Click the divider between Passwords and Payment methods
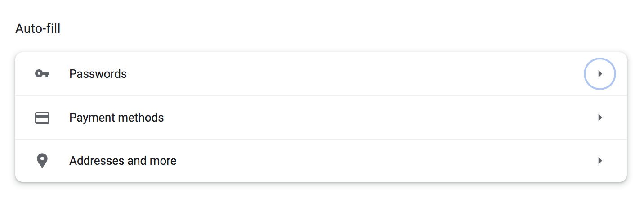The image size is (644, 208). coord(321,95)
